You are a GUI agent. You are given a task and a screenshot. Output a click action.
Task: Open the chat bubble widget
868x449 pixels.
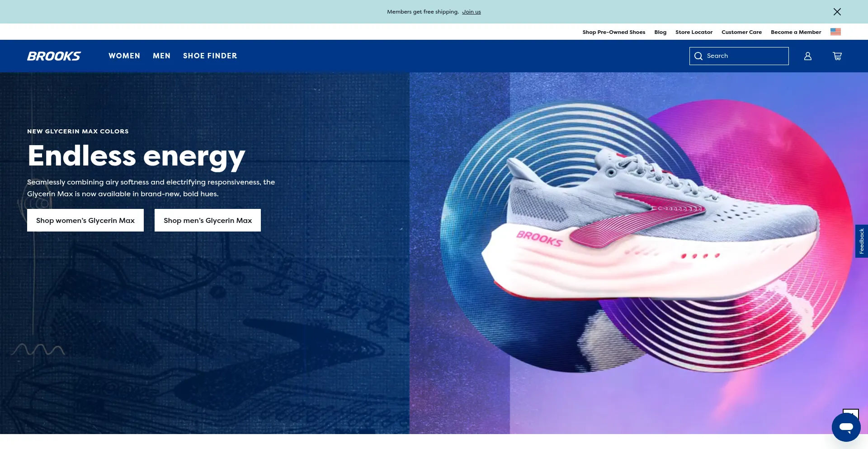coord(846,427)
